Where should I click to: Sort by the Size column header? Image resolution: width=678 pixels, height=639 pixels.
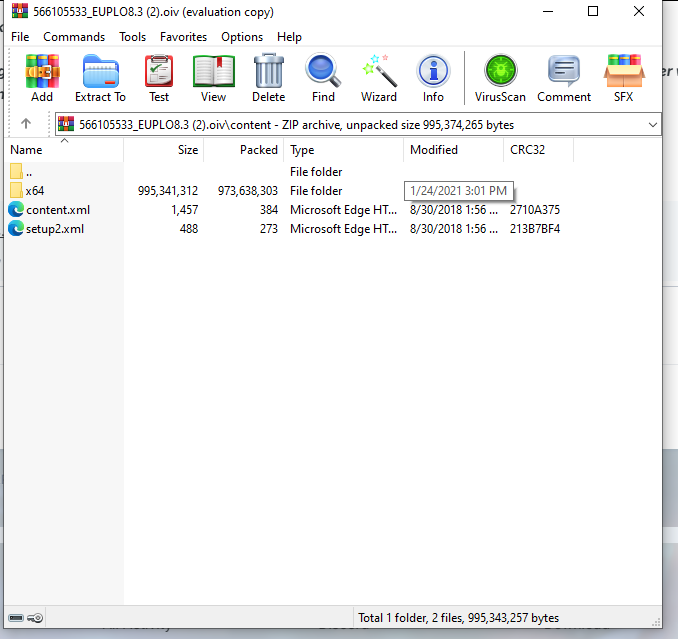163,150
